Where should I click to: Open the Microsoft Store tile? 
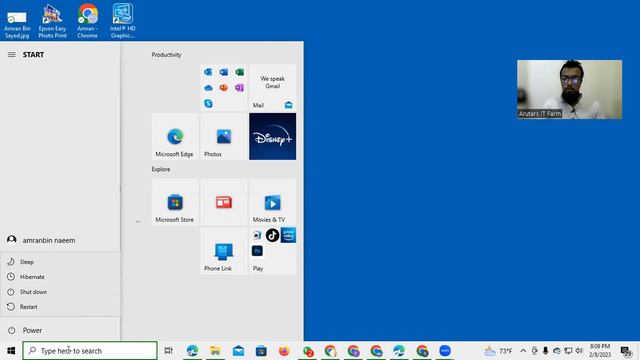click(175, 202)
